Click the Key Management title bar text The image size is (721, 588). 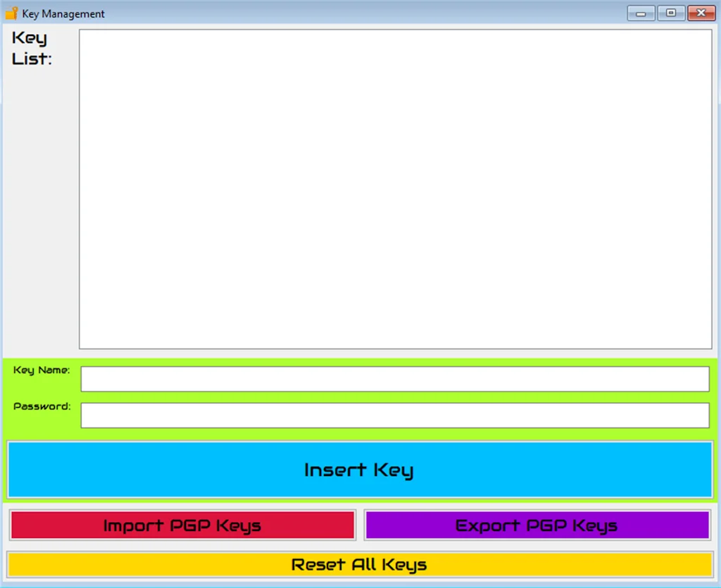pyautogui.click(x=62, y=13)
